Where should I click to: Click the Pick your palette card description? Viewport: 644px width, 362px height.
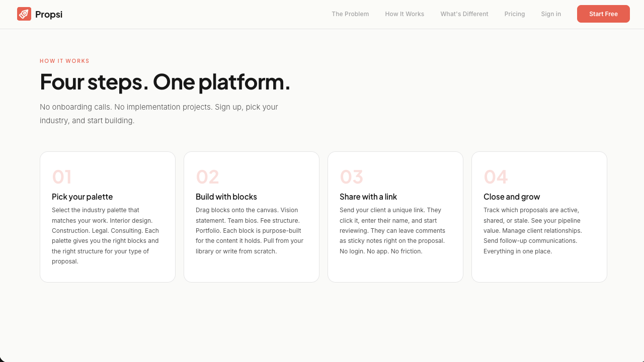107,236
